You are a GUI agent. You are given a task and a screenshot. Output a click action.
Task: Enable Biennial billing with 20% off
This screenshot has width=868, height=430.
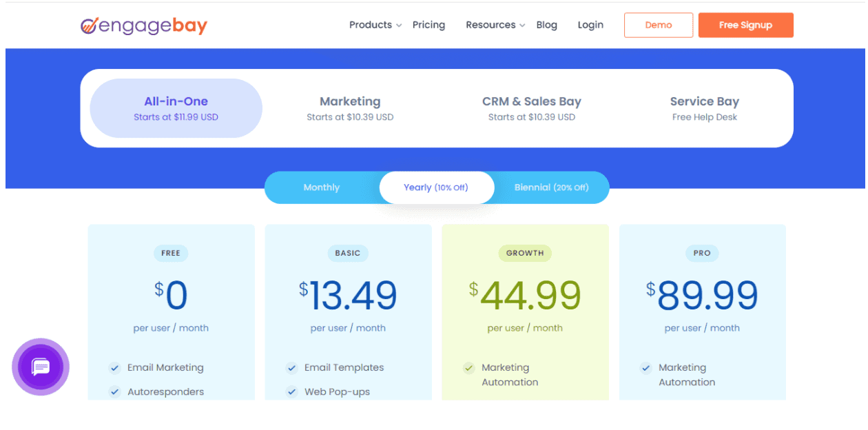[x=551, y=187]
